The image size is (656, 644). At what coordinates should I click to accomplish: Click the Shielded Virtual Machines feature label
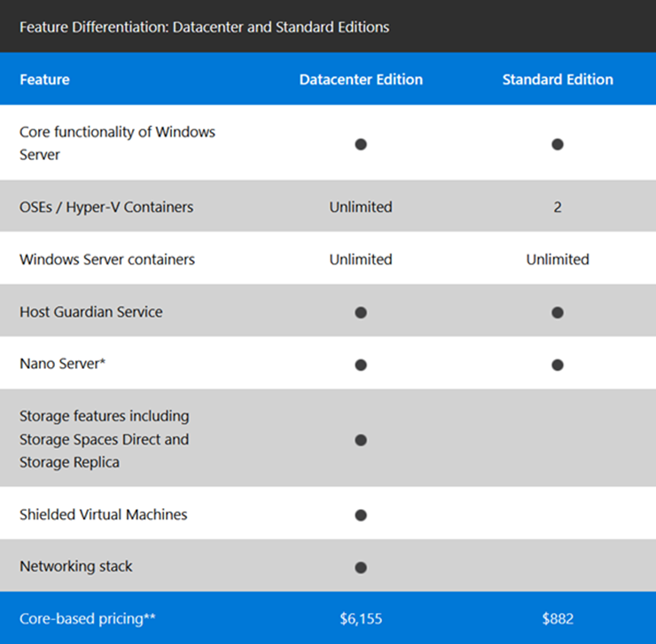(103, 514)
